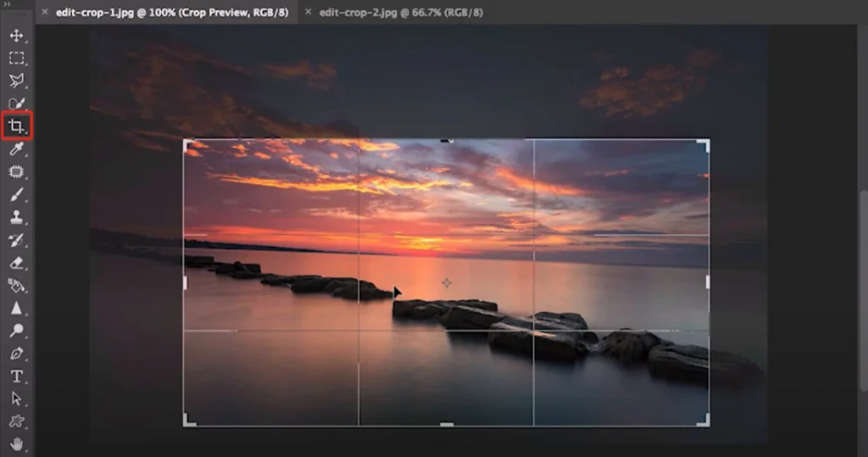Choose the Clone Stamp tool
This screenshot has height=457, width=868.
[16, 217]
